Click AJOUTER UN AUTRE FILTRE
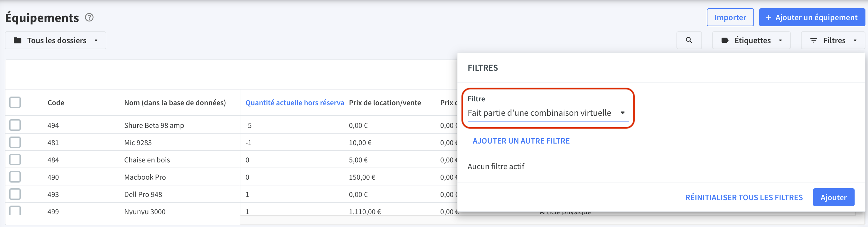 [x=521, y=141]
